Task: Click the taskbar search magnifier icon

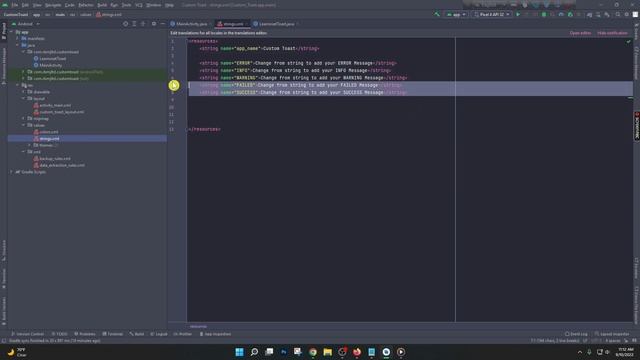Action: 254,352
